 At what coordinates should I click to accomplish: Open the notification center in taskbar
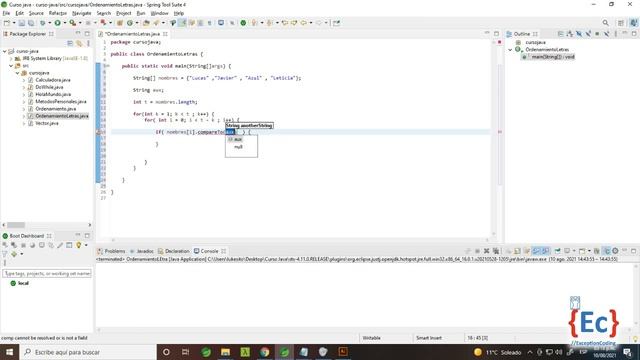[627, 352]
